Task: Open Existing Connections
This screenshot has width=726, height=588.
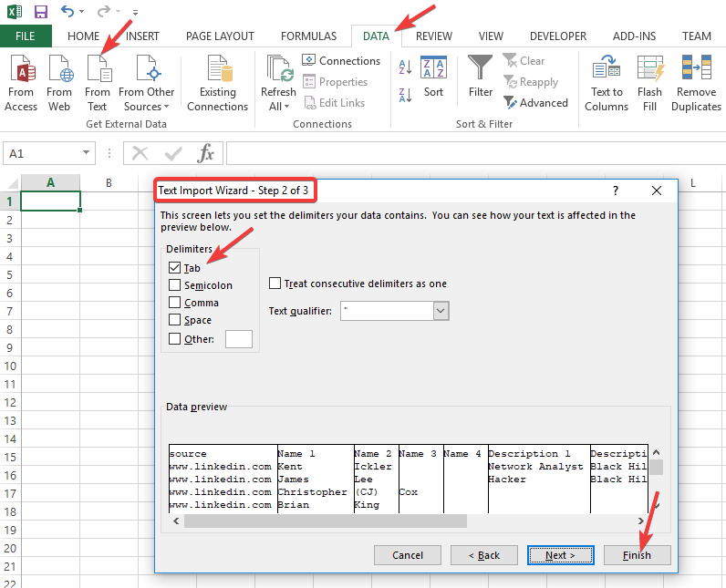Action: coord(217,70)
